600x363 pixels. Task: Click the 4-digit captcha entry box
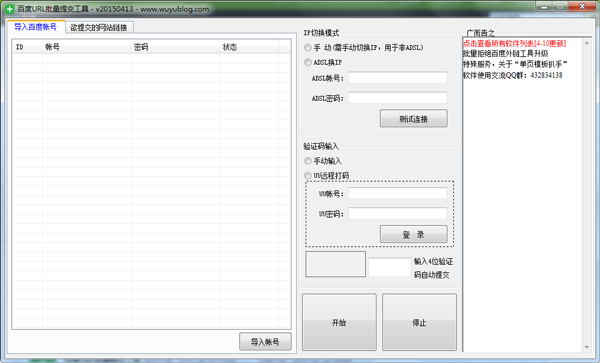tap(390, 267)
